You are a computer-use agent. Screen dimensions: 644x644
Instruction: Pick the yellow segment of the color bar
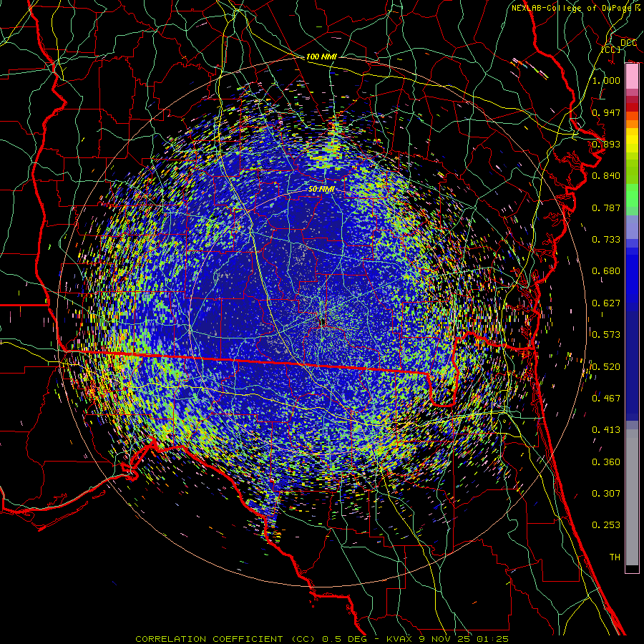click(632, 140)
